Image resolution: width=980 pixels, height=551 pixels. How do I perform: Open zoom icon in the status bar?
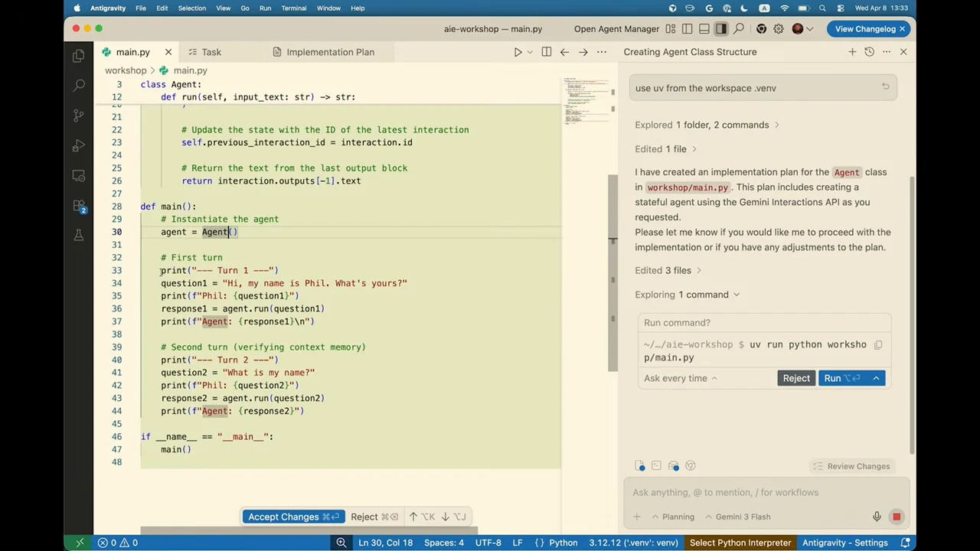[341, 543]
